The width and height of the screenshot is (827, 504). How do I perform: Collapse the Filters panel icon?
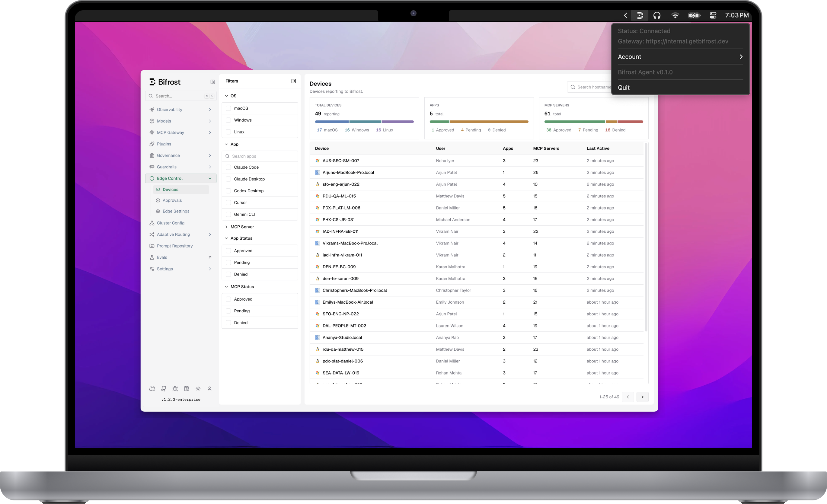[x=294, y=81]
